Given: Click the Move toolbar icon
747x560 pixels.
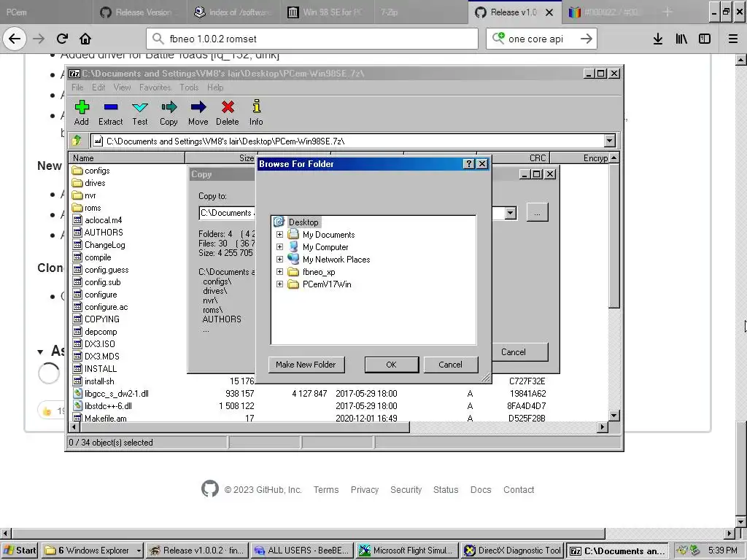Looking at the screenshot, I should point(198,113).
